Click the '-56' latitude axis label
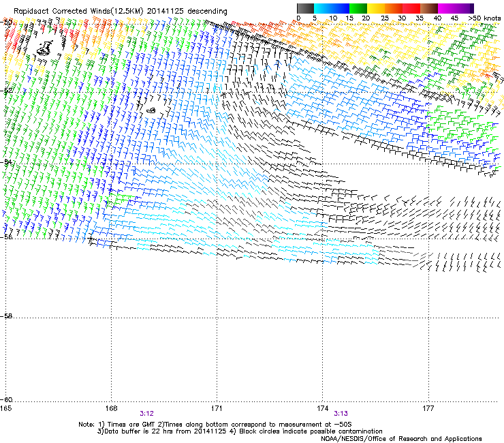This screenshot has width=504, height=443. [6, 236]
